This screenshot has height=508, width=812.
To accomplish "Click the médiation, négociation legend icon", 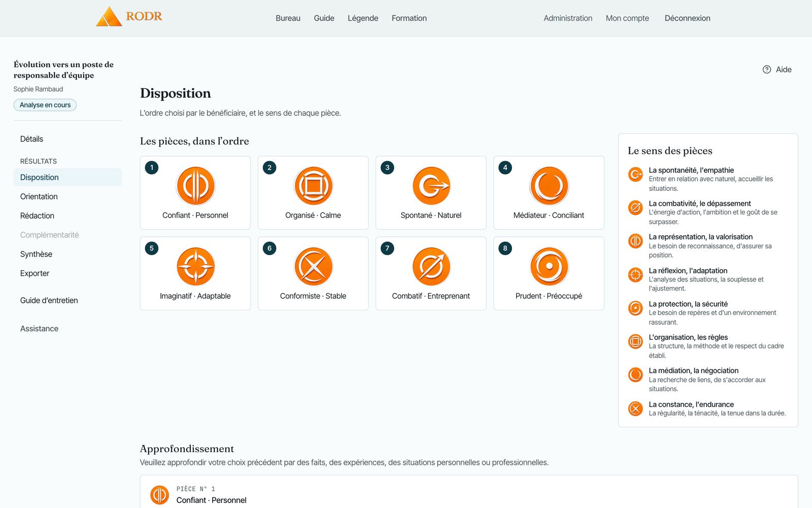I will coord(635,375).
